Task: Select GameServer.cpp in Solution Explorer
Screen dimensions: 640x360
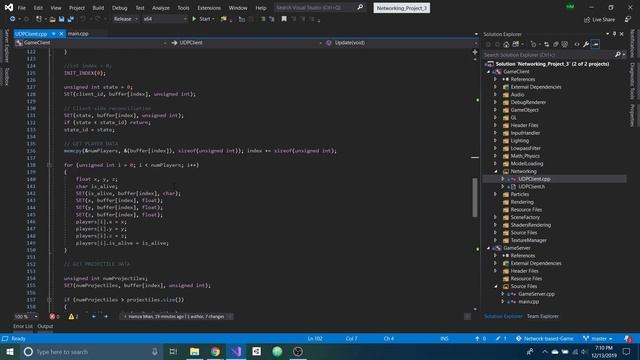Action: tap(536, 294)
